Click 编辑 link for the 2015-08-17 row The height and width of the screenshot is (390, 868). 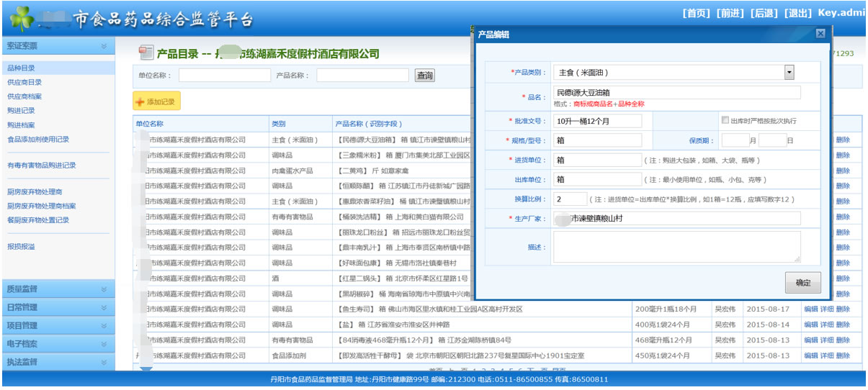pyautogui.click(x=810, y=309)
